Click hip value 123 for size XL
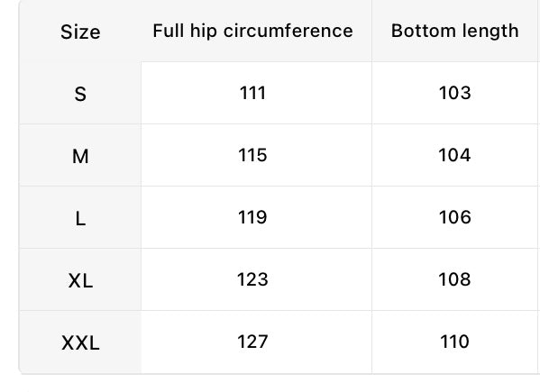Screen dimensions: 540x392 (x=252, y=279)
